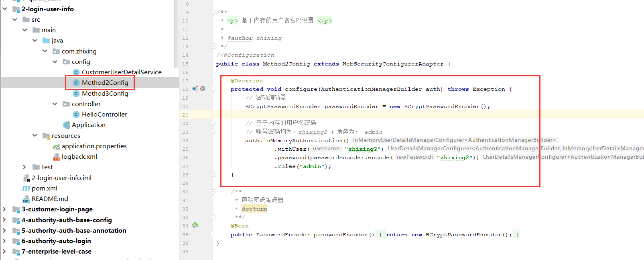This screenshot has height=260, width=644.
Task: Click the @ annotation gutter icon on line 18
Action: point(203,88)
